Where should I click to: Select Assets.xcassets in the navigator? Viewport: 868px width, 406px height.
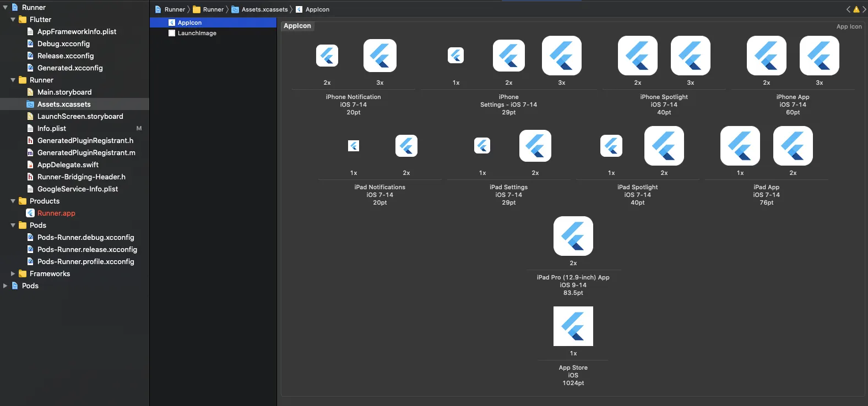pos(74,104)
